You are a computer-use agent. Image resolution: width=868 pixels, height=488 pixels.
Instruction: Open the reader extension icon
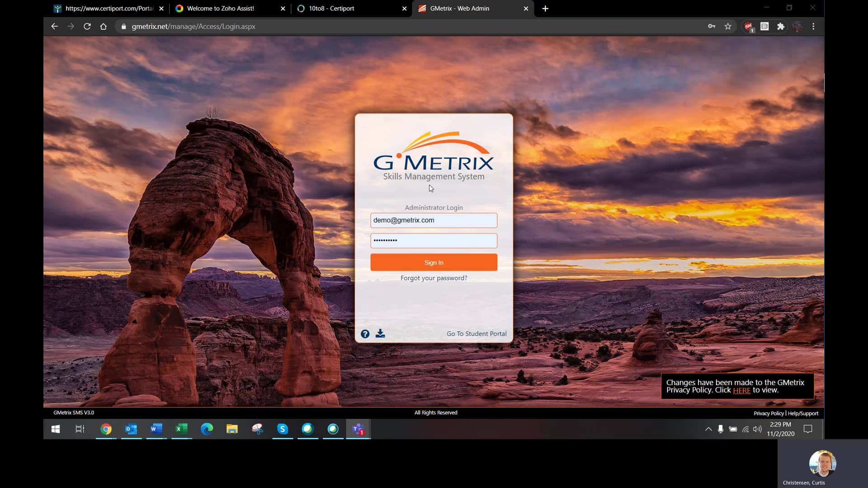764,27
